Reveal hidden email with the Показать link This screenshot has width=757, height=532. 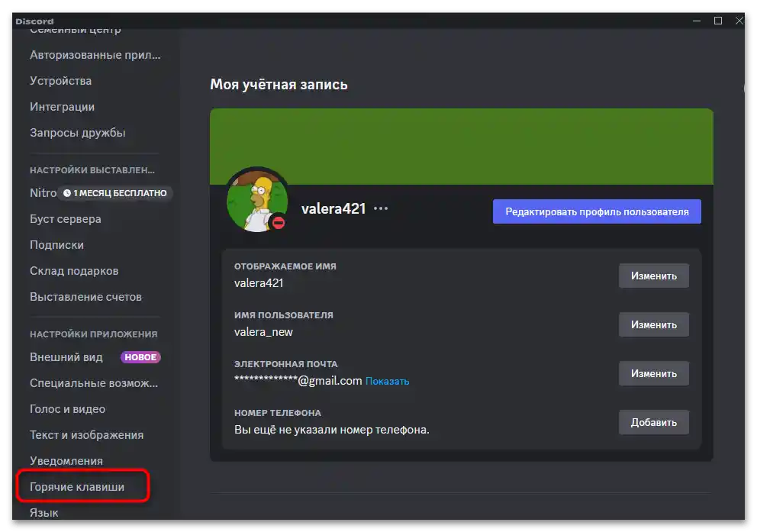click(x=388, y=381)
